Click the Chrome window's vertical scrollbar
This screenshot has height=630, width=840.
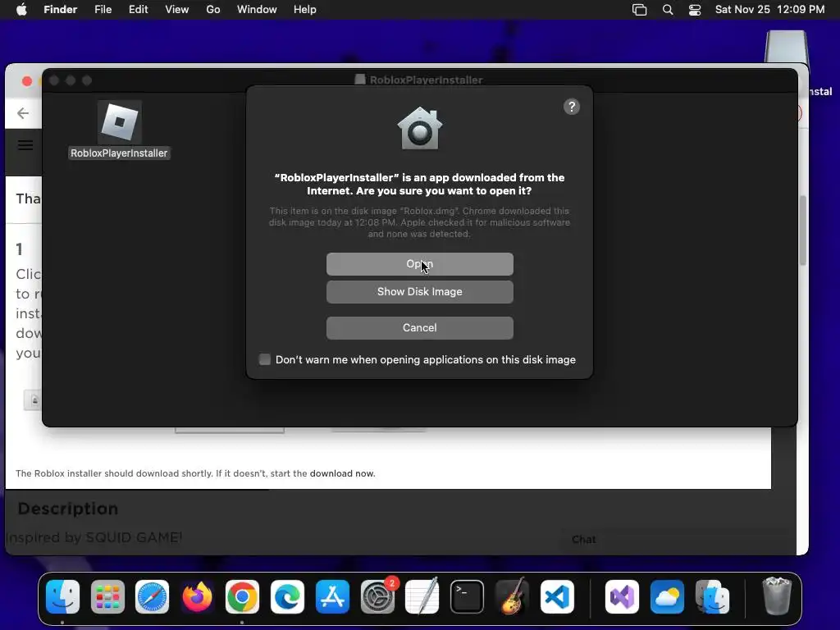click(x=802, y=231)
